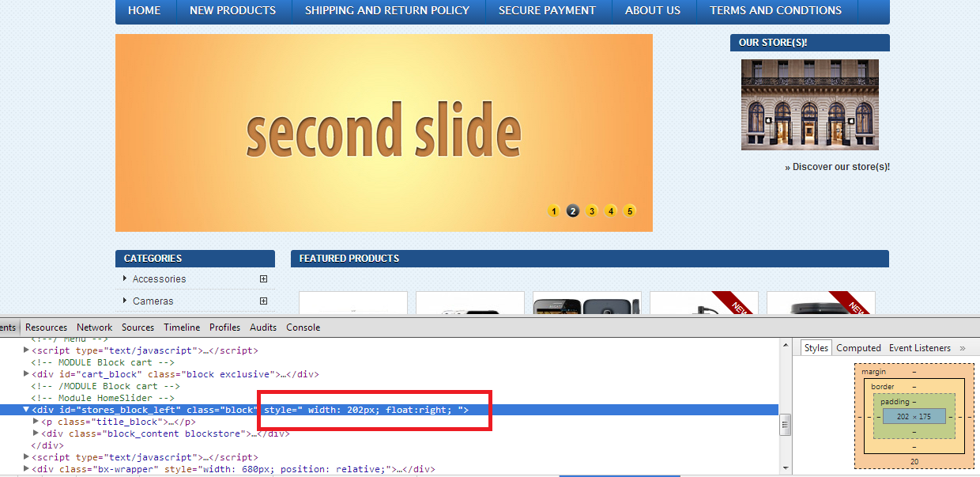Click the box model 202 × 175 content area
The height and width of the screenshot is (477, 980).
click(x=914, y=416)
